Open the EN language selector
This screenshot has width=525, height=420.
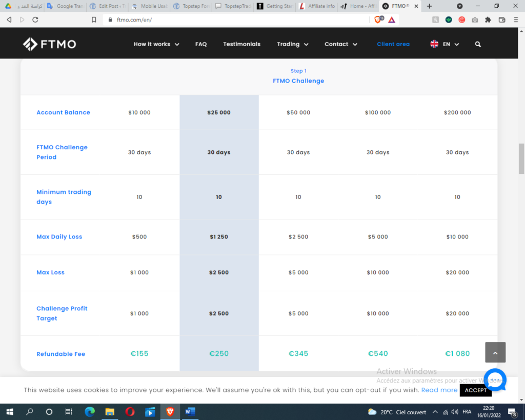point(445,44)
